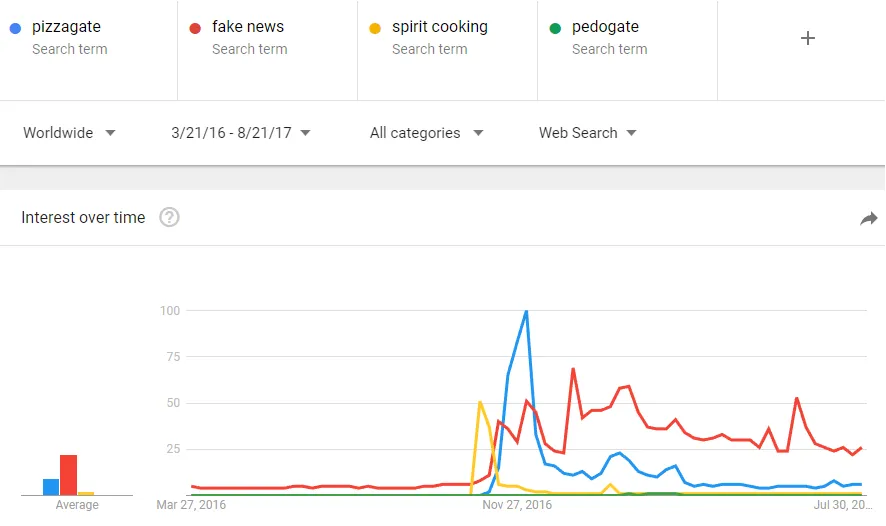Screen dimensions: 886x526
Task: Open the Web Search type dropdown
Action: 588,133
